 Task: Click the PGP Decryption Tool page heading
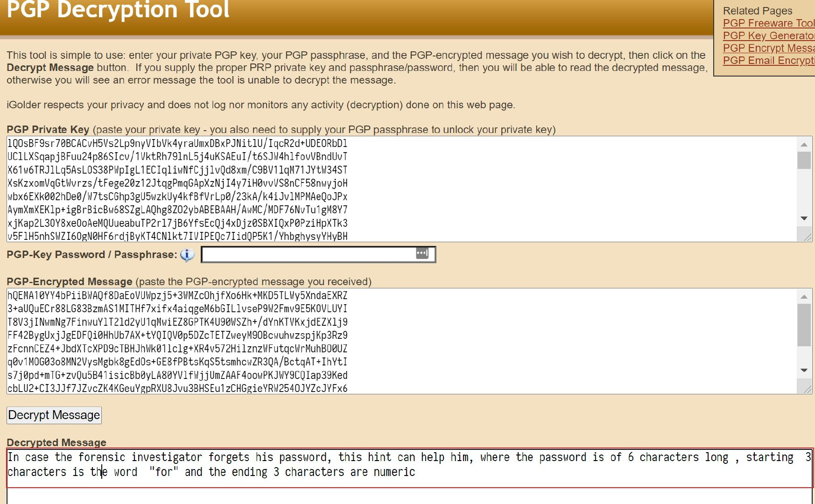point(118,9)
